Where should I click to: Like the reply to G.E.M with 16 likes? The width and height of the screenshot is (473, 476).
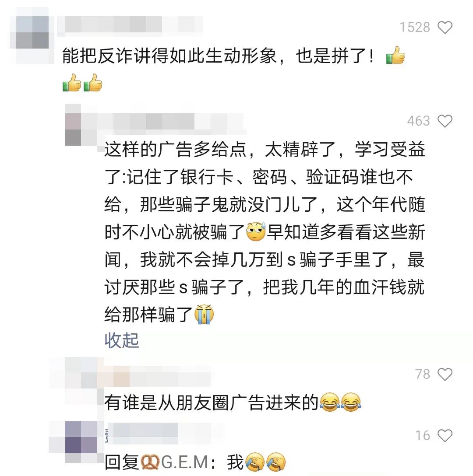445,436
